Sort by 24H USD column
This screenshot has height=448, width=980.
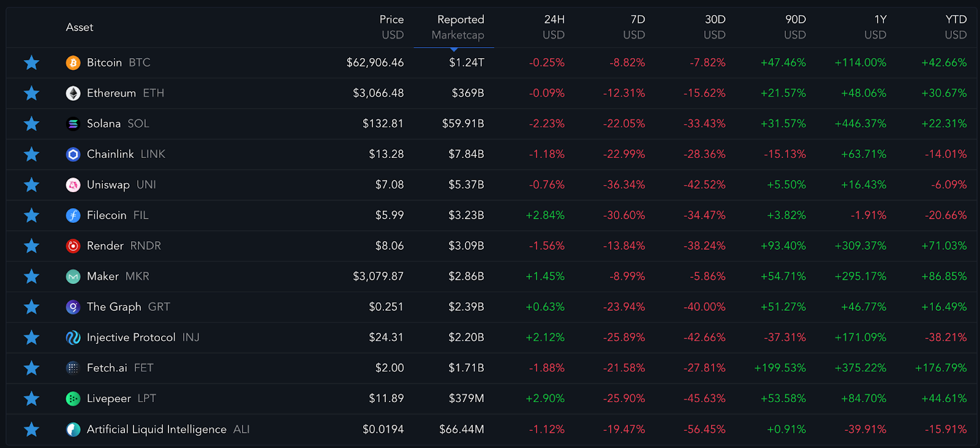click(x=554, y=27)
